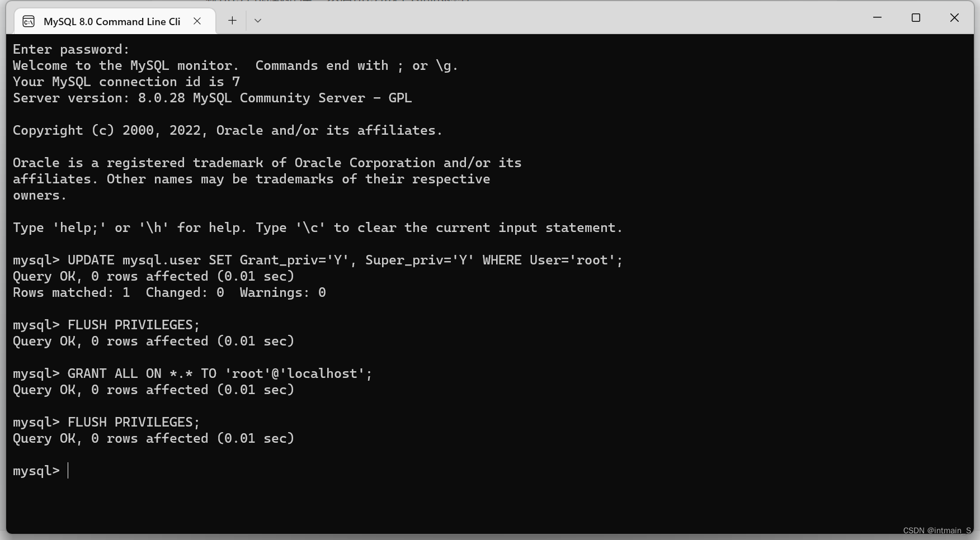Click the blinking cursor at the mysql prompt
The width and height of the screenshot is (980, 540).
pos(69,471)
